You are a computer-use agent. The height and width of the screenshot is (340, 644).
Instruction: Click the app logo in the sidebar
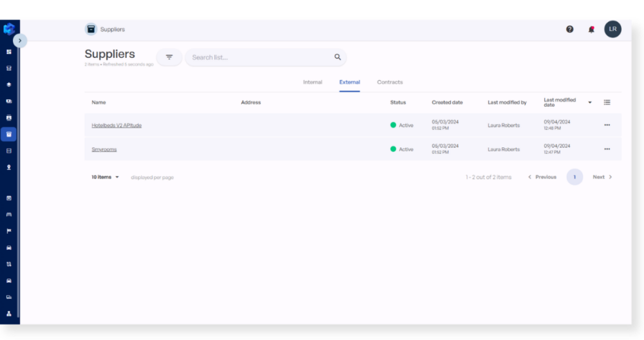tap(9, 29)
